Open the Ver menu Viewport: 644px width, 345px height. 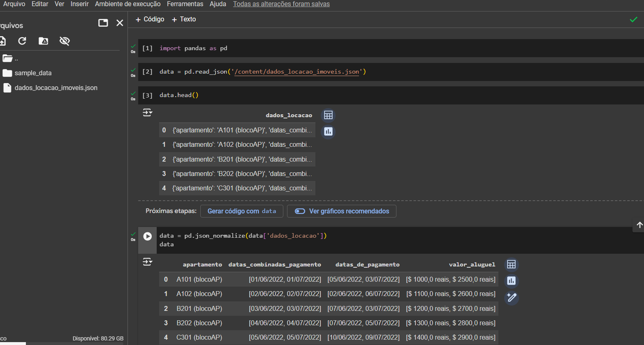[x=59, y=4]
